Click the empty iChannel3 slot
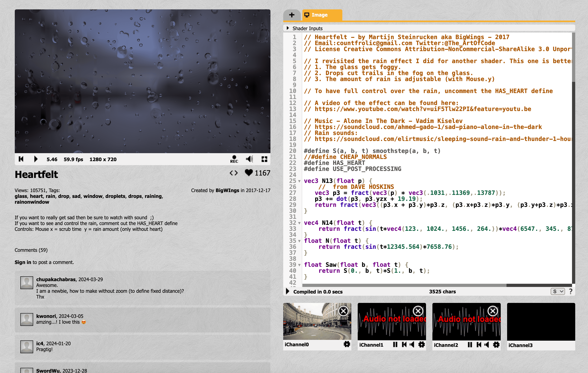This screenshot has width=588, height=373. (541, 322)
